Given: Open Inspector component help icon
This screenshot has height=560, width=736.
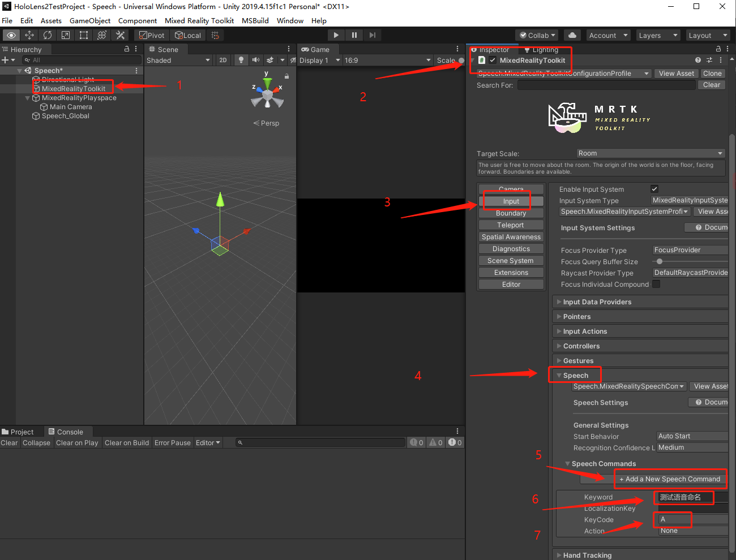Looking at the screenshot, I should point(698,60).
